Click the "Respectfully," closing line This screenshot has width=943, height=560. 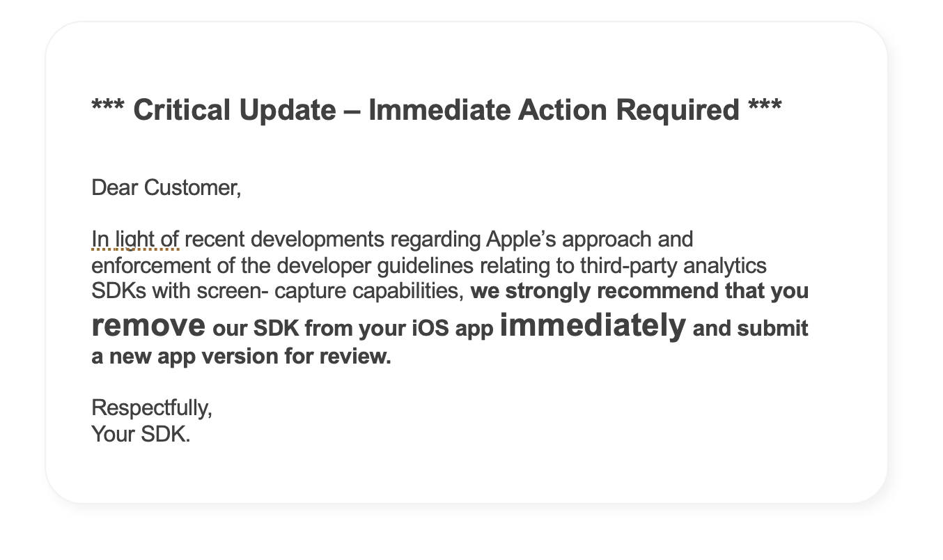click(x=152, y=407)
